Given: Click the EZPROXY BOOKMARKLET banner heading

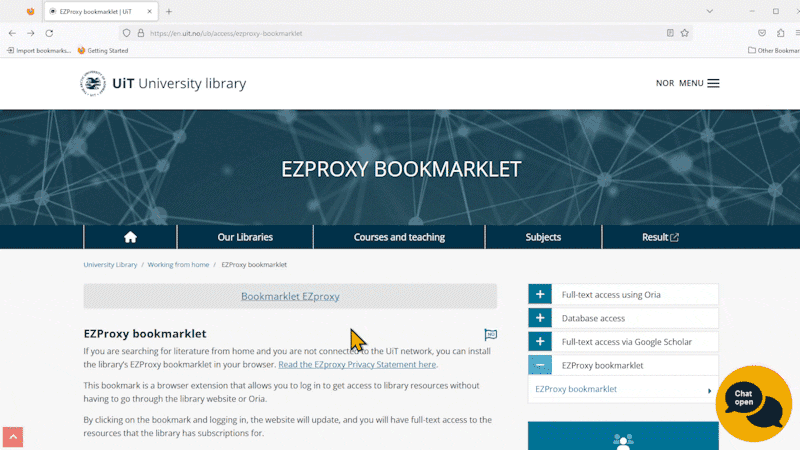Looking at the screenshot, I should [x=401, y=169].
